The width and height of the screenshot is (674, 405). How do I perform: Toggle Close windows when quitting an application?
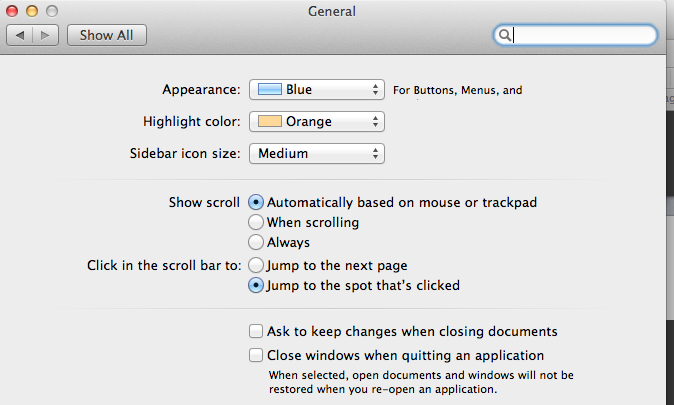pyautogui.click(x=256, y=355)
